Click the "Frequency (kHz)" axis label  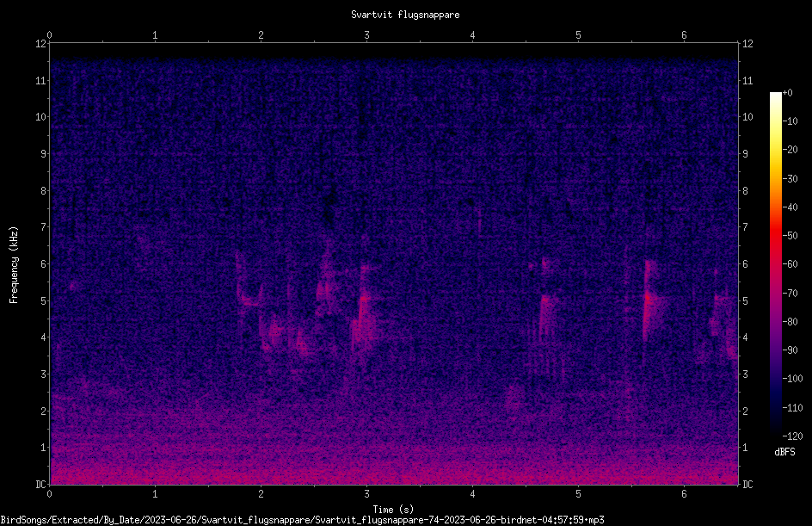(x=14, y=265)
